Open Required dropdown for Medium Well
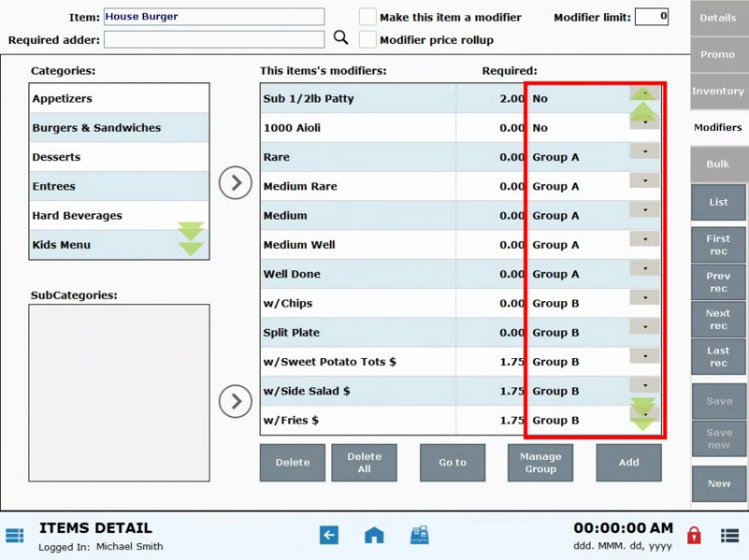The image size is (749, 560). (x=645, y=238)
